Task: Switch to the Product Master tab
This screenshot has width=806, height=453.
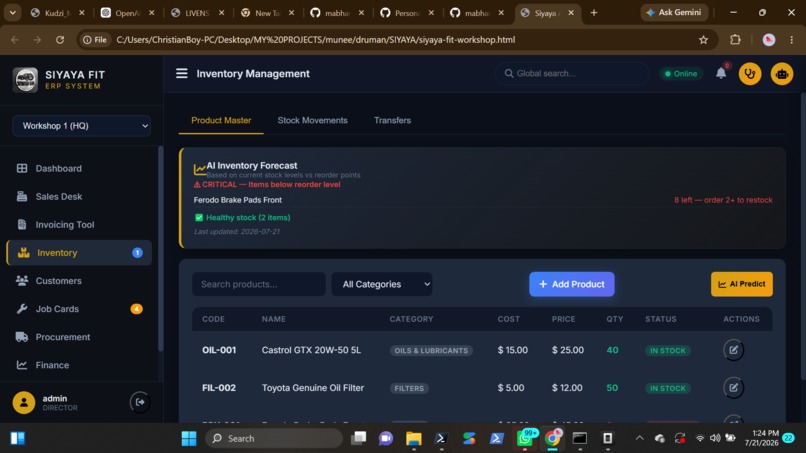Action: tap(221, 120)
